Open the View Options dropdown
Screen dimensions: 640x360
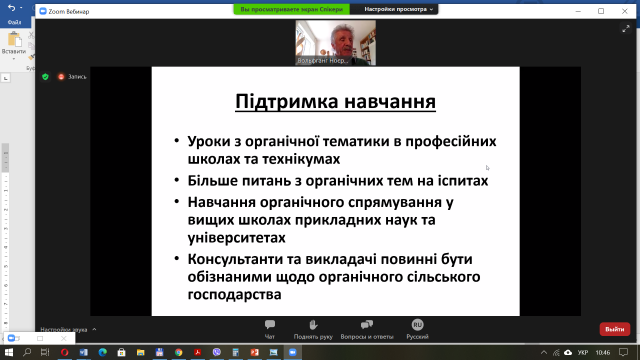[x=398, y=9]
